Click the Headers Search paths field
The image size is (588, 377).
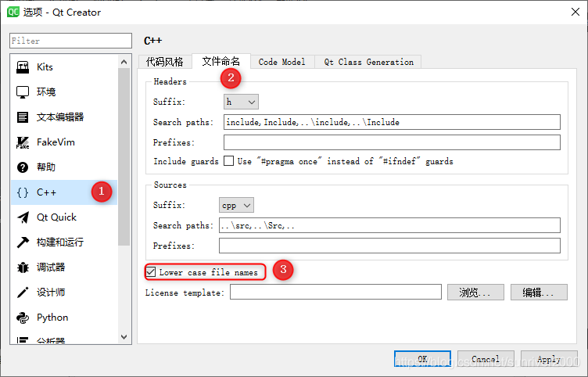(392, 122)
